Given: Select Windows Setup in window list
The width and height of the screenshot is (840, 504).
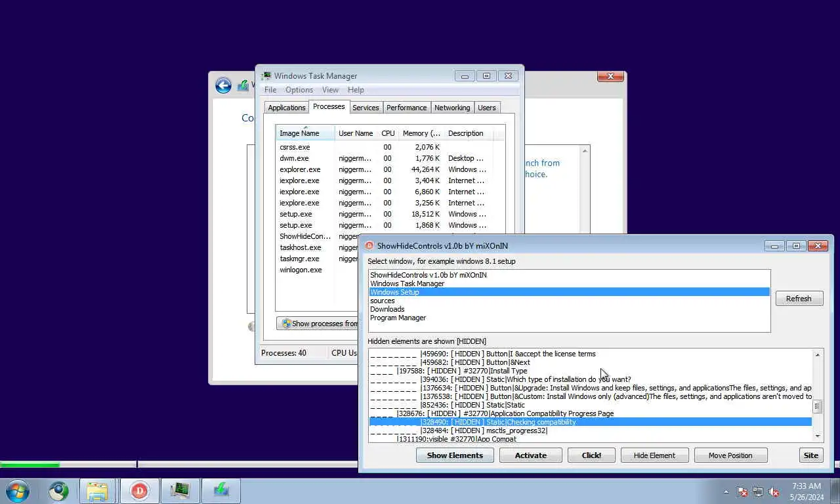Looking at the screenshot, I should pyautogui.click(x=569, y=292).
